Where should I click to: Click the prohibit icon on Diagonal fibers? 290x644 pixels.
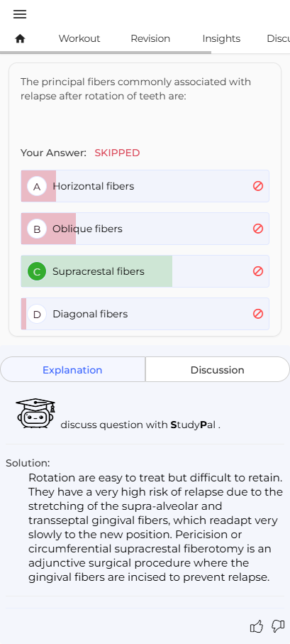click(258, 314)
